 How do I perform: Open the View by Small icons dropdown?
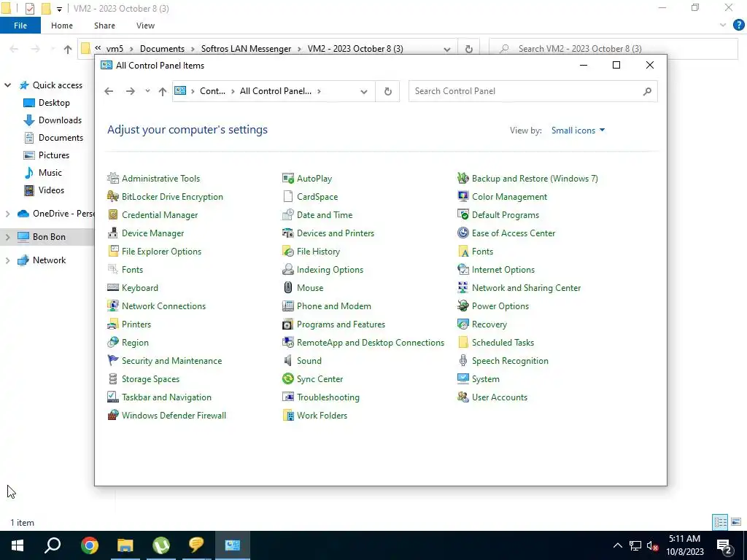[578, 131]
